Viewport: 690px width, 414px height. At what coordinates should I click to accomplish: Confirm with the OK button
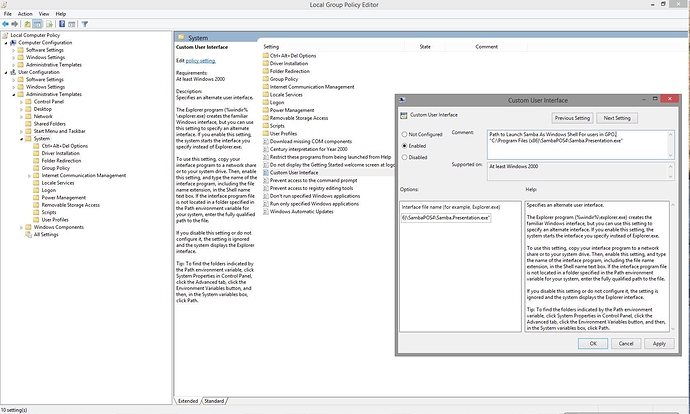pyautogui.click(x=593, y=344)
